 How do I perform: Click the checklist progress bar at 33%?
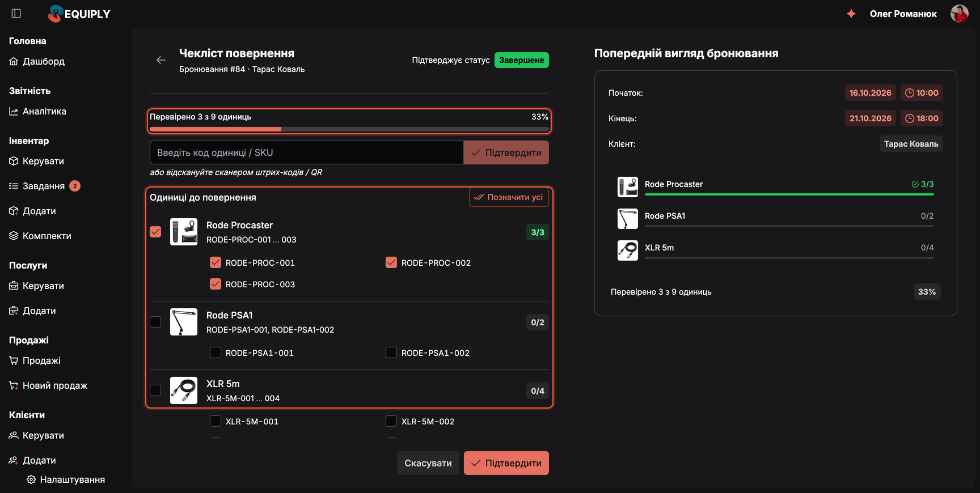coord(349,129)
